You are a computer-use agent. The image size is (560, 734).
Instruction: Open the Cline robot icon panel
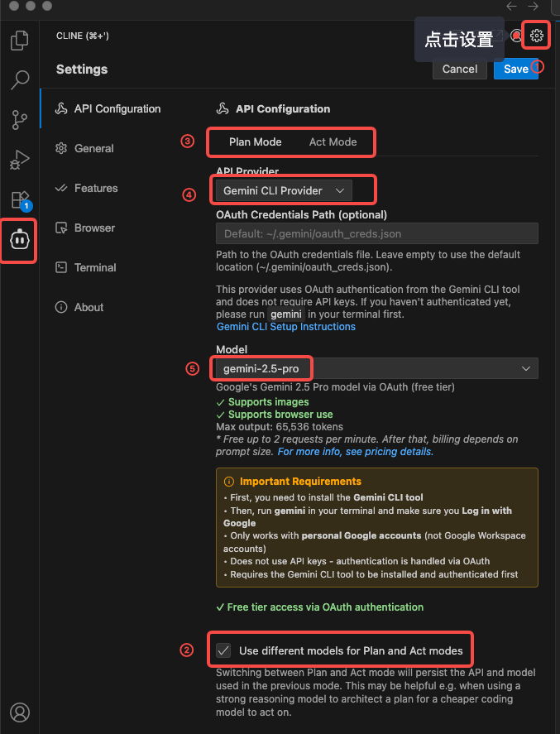pos(20,240)
